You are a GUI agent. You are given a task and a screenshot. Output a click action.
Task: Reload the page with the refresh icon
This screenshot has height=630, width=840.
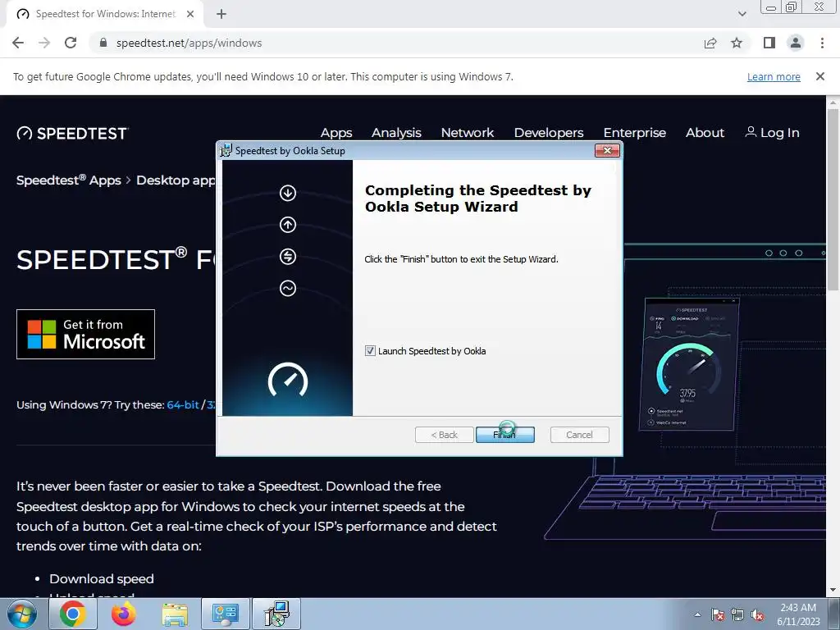(71, 43)
